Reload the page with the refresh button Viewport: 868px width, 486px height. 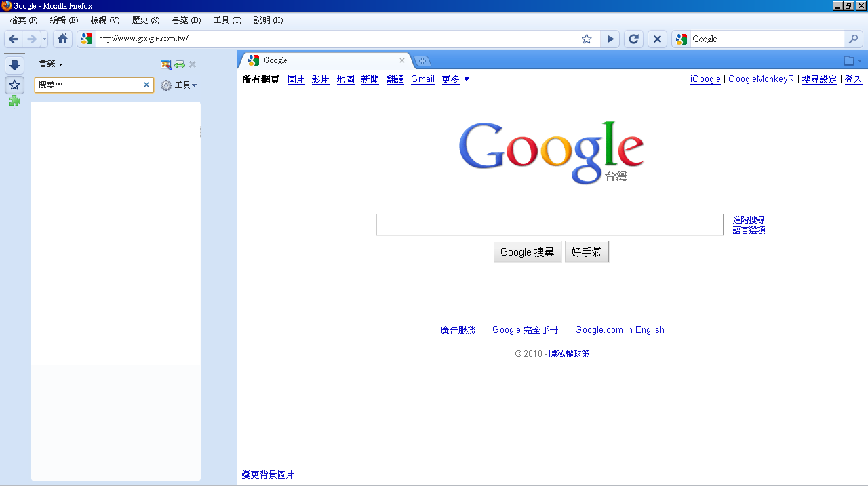(633, 39)
